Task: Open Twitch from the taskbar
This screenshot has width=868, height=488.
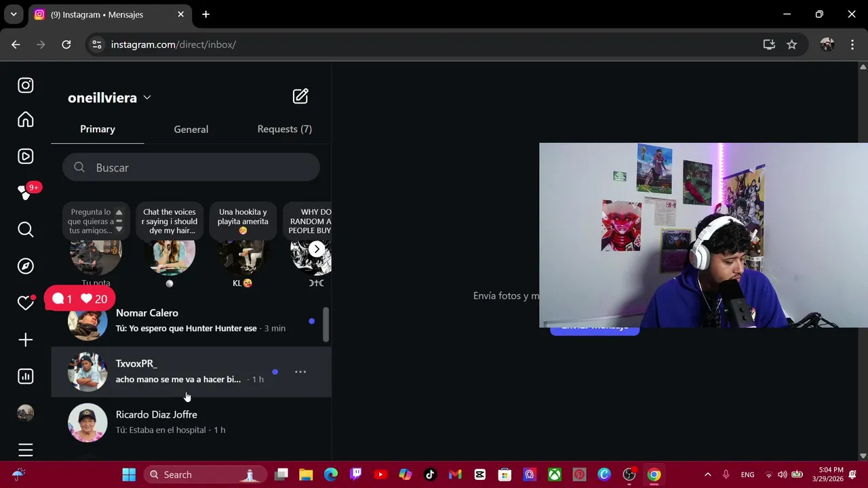Action: click(x=355, y=474)
